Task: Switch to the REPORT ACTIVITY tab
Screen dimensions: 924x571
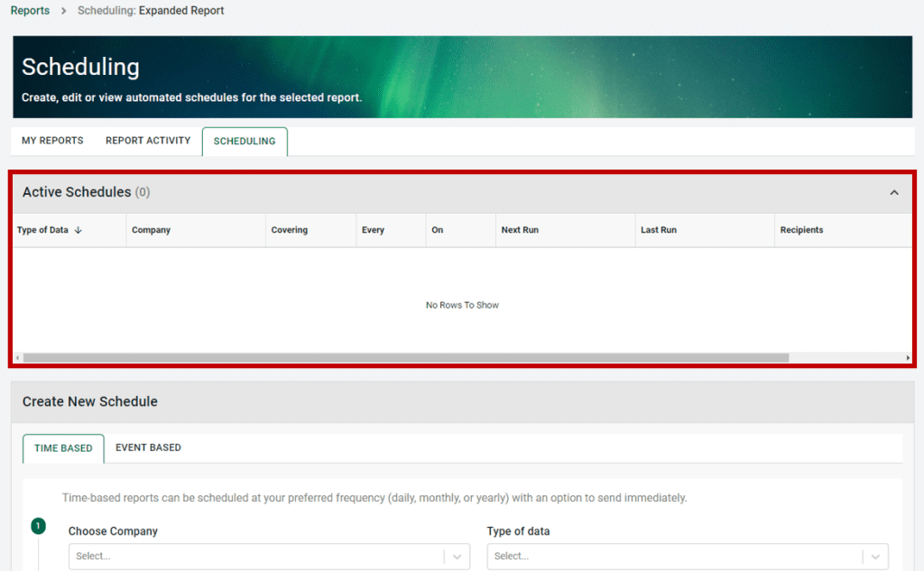Action: click(147, 141)
